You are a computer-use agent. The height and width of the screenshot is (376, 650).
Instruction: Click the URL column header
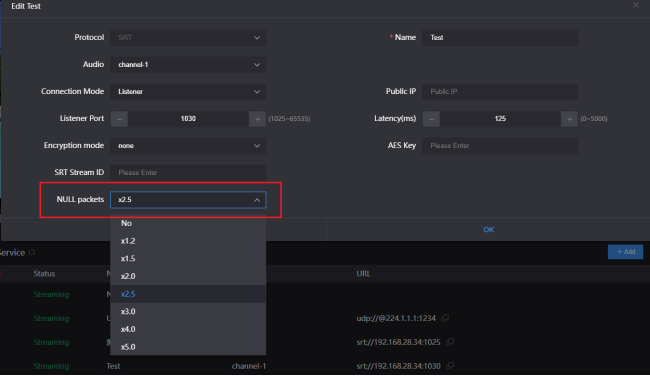tap(364, 274)
